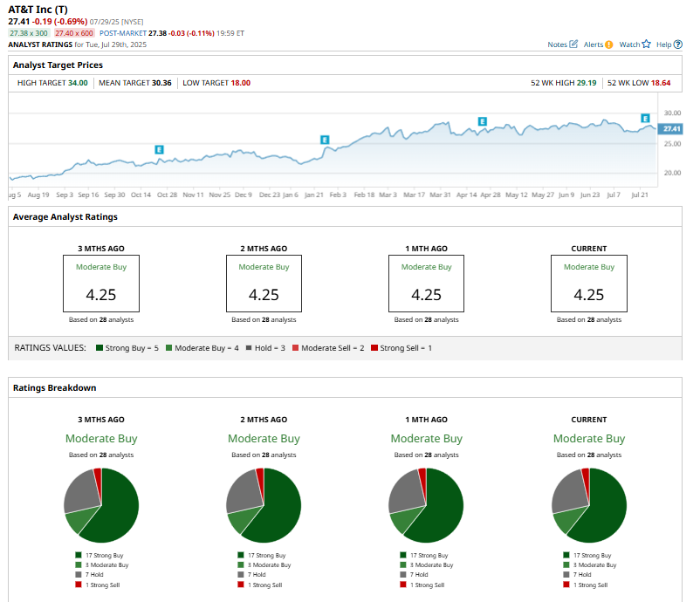This screenshot has width=700, height=602.
Task: Click the Moderate Buy = 4 green swatch
Action: pos(168,347)
